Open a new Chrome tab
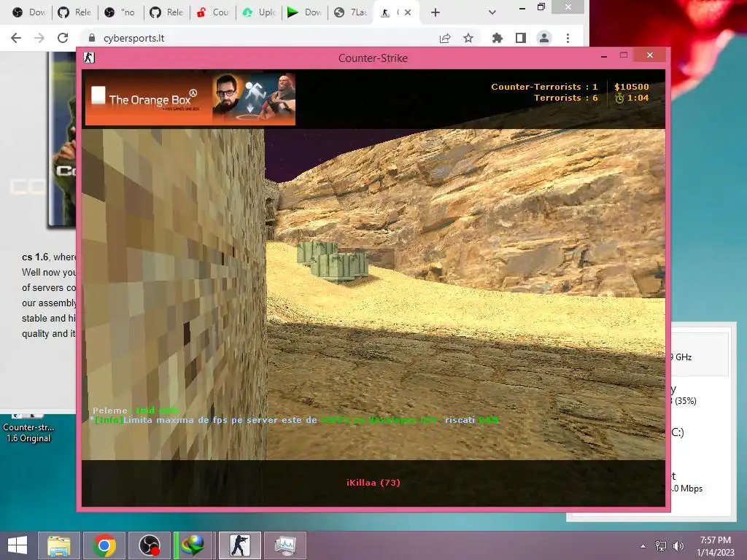Image resolution: width=747 pixels, height=560 pixels. pyautogui.click(x=435, y=12)
